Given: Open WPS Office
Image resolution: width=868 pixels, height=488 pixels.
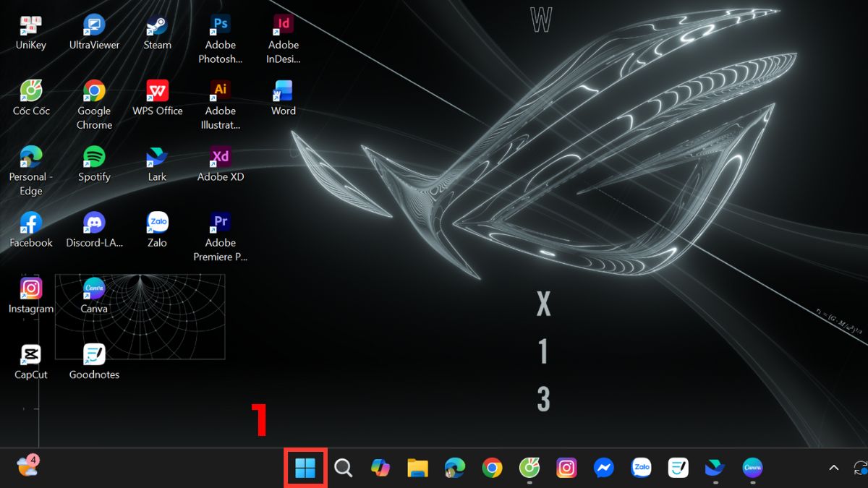Looking at the screenshot, I should [x=157, y=90].
